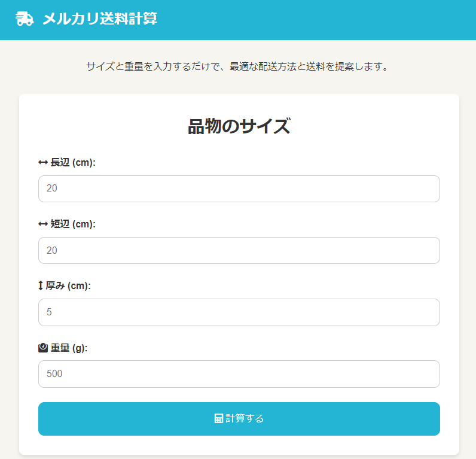This screenshot has height=459, width=476.
Task: Focus the 短辺 (cm) input field
Action: point(239,250)
